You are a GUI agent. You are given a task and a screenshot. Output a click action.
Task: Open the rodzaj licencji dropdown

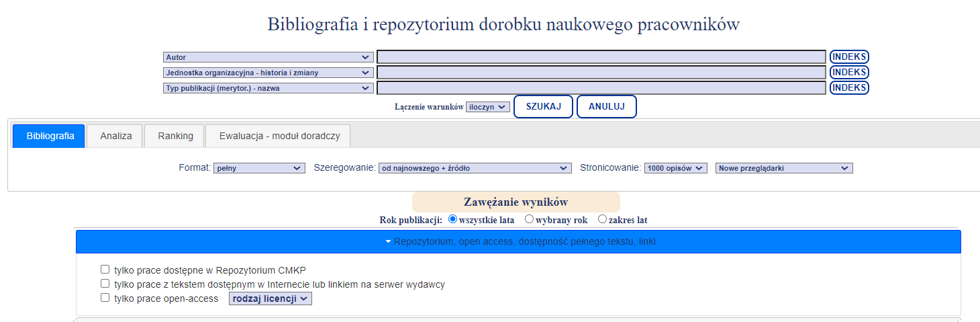[270, 298]
